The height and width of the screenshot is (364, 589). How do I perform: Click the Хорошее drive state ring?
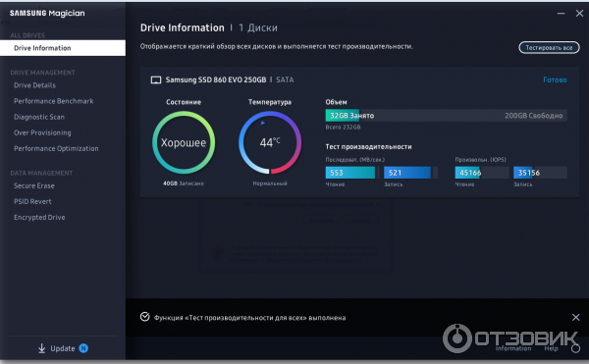[184, 142]
